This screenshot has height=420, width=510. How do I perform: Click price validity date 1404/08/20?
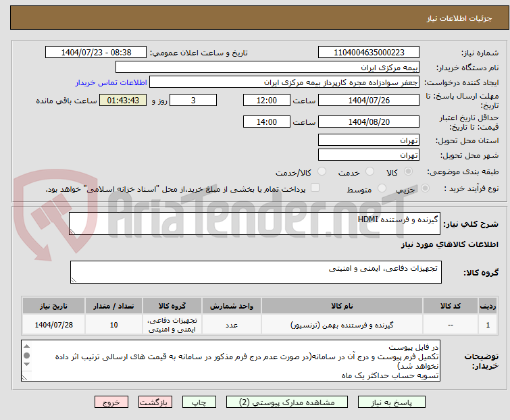369,122
